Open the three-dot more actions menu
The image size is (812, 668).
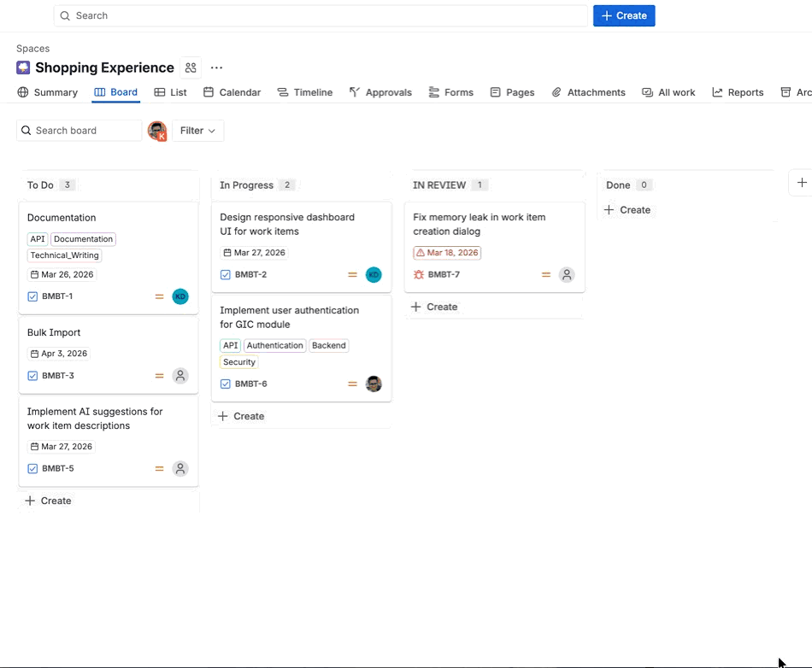click(216, 67)
